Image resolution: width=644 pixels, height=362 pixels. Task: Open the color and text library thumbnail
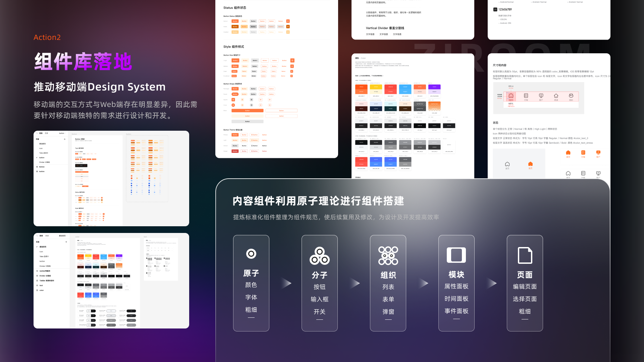(111, 281)
